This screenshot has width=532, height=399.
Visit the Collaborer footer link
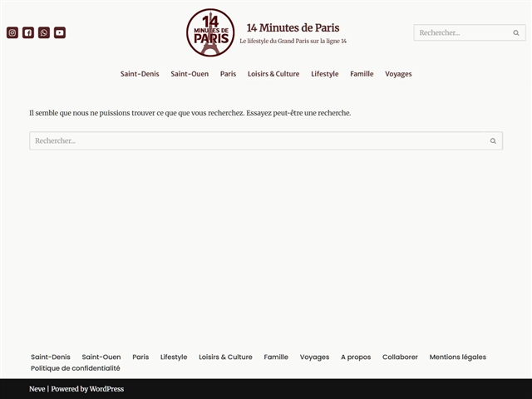(x=400, y=357)
